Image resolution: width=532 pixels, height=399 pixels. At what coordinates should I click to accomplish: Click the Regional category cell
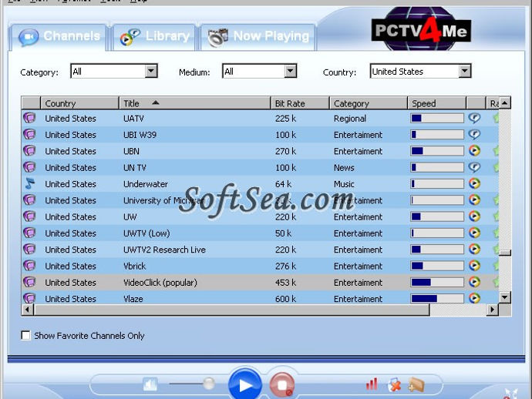pos(350,119)
